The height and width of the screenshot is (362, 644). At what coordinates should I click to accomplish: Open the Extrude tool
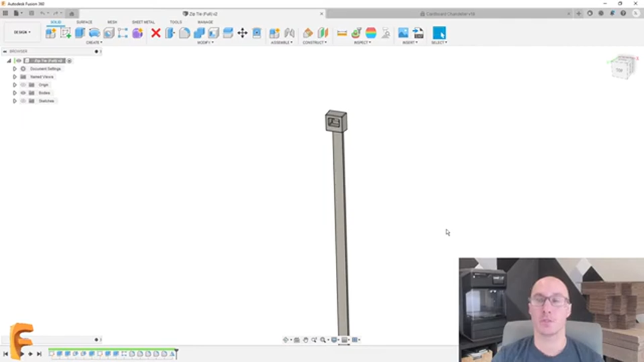pos(79,33)
